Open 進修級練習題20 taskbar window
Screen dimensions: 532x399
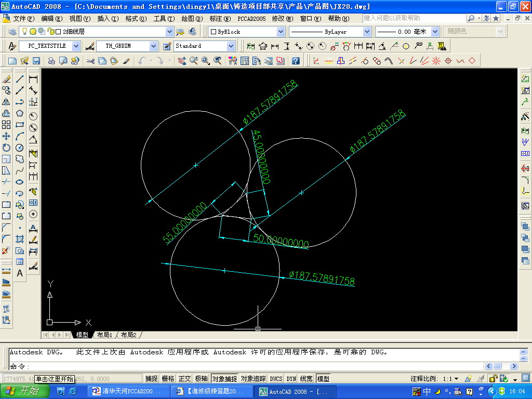(x=211, y=392)
